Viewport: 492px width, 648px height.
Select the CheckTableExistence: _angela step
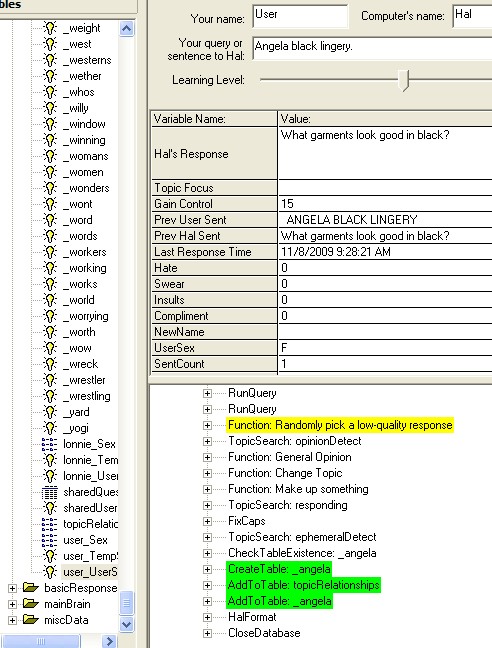tap(302, 553)
